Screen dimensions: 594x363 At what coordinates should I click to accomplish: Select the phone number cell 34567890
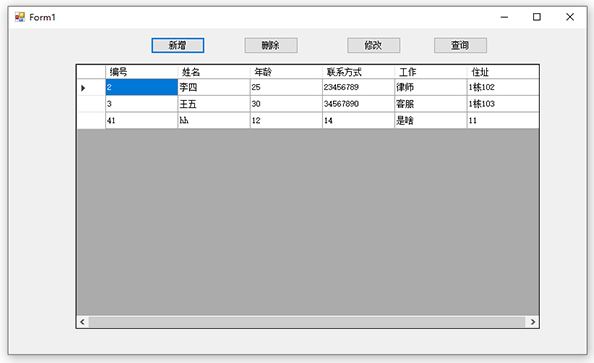(x=358, y=104)
